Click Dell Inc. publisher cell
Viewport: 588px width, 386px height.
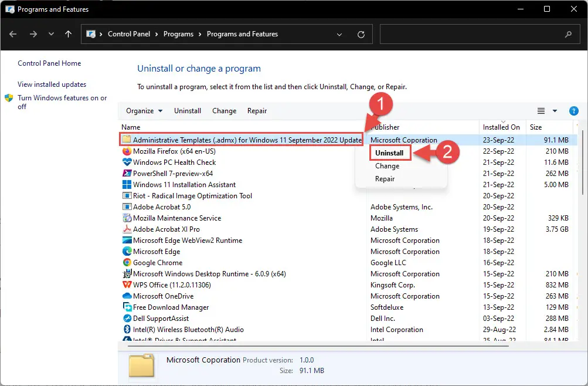[382, 319]
